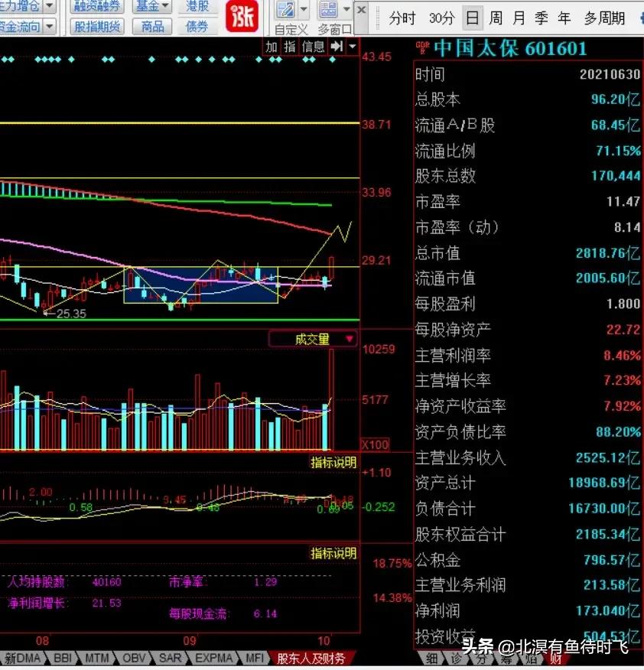Switch to the 新DMA indicator tab
644x670 pixels.
click(x=22, y=659)
